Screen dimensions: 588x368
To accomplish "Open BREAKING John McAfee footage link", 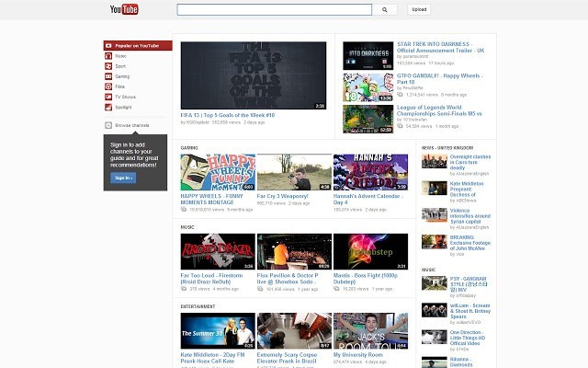I will [x=469, y=243].
